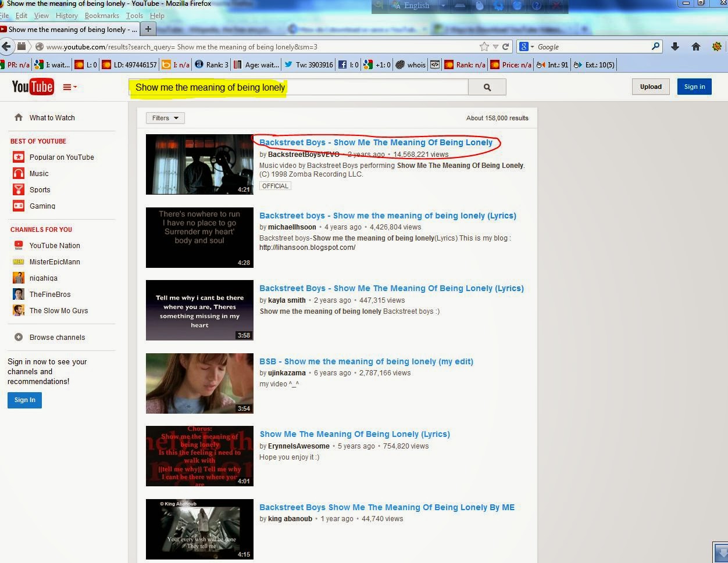Click the Age: wait... toolbar item

click(x=256, y=64)
